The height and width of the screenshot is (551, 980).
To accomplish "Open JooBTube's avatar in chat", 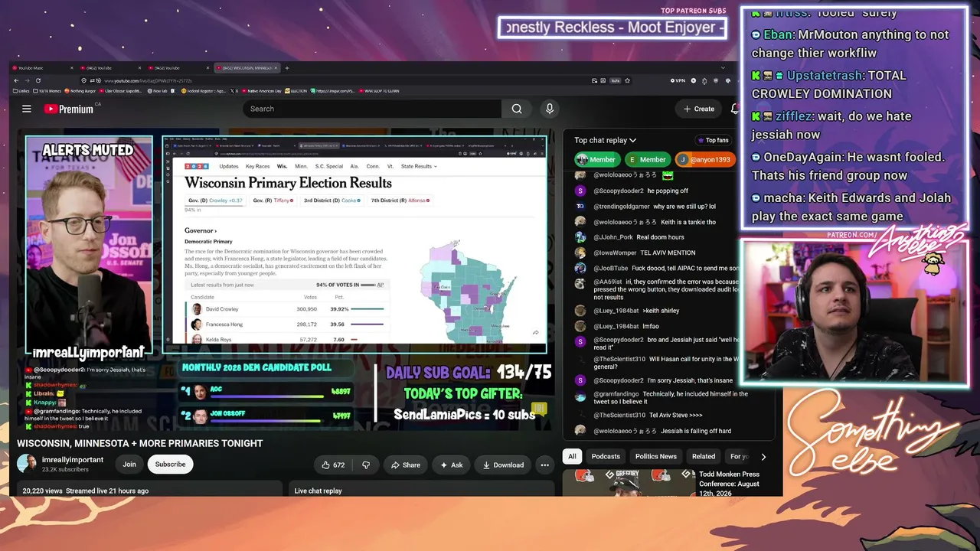I will pyautogui.click(x=580, y=268).
